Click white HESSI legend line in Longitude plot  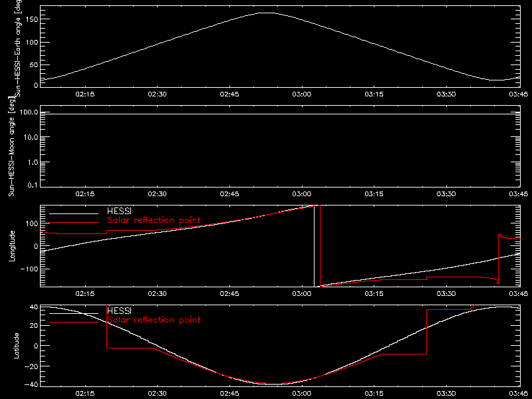pyautogui.click(x=74, y=213)
